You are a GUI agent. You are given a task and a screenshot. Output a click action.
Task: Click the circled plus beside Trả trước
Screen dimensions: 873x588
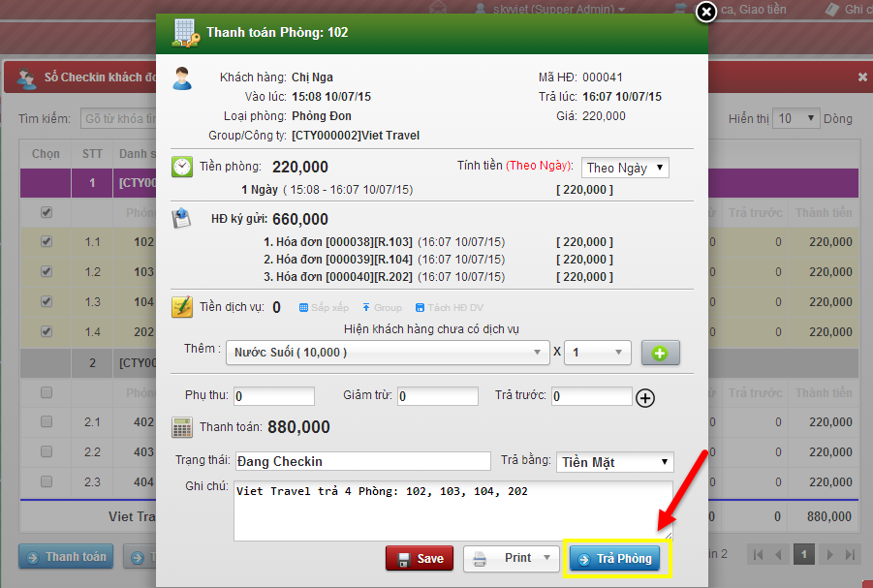pos(645,397)
